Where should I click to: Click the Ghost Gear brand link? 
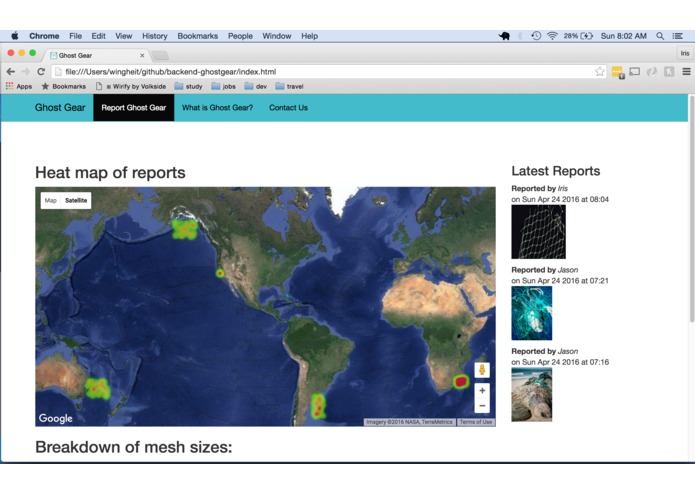[x=60, y=107]
